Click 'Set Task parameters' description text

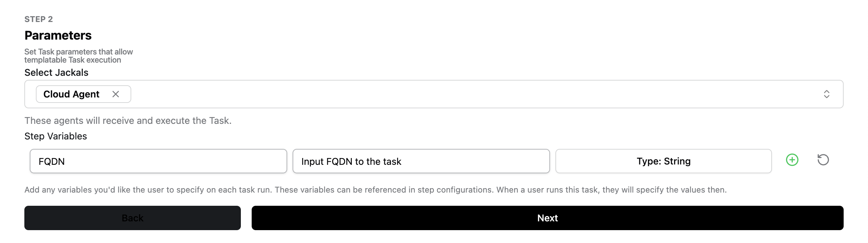coord(78,56)
